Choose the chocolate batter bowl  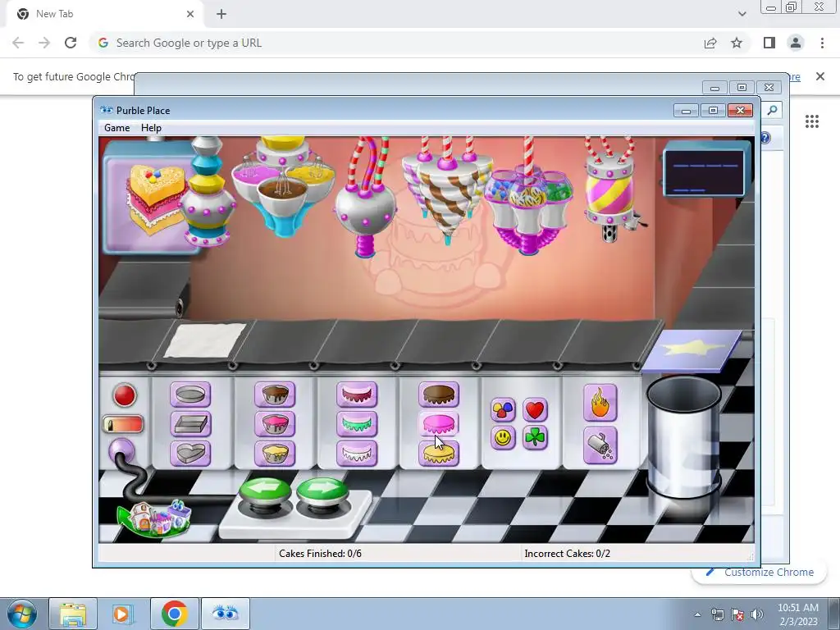(x=274, y=395)
